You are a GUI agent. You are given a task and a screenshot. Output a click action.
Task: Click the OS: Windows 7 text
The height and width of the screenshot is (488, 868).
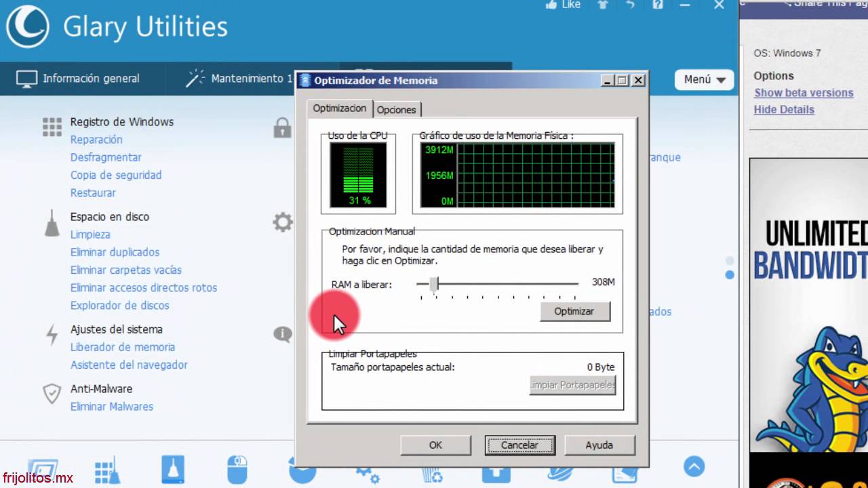787,53
